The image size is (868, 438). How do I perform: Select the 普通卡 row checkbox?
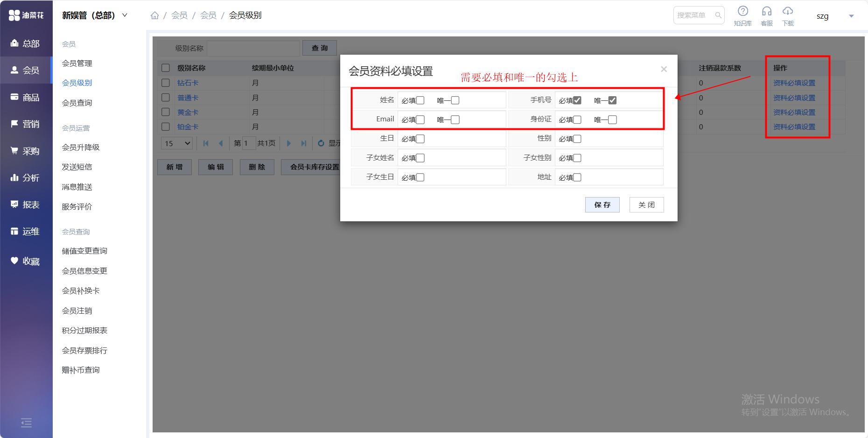pyautogui.click(x=165, y=98)
